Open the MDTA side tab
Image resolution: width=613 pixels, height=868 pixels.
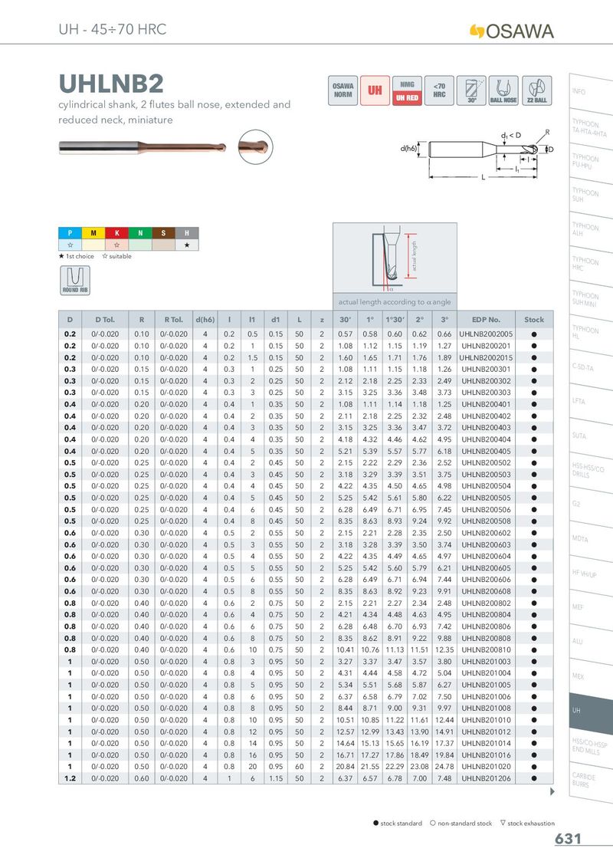pos(591,540)
